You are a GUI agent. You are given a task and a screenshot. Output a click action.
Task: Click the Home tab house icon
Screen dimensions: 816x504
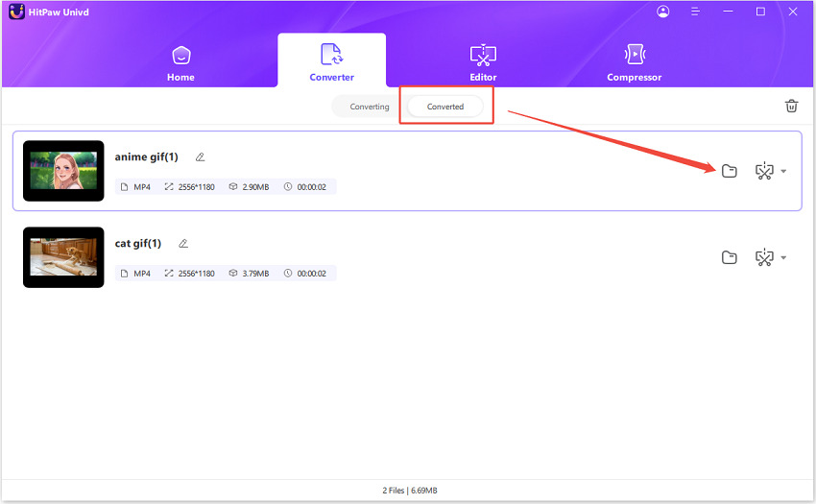(x=181, y=55)
